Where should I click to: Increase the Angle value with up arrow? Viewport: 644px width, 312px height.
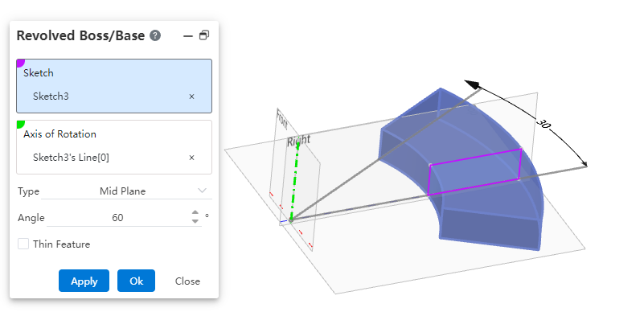(195, 213)
